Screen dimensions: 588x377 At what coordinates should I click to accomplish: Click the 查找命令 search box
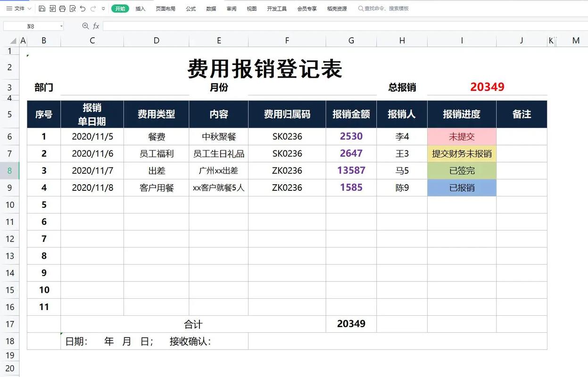pyautogui.click(x=384, y=8)
